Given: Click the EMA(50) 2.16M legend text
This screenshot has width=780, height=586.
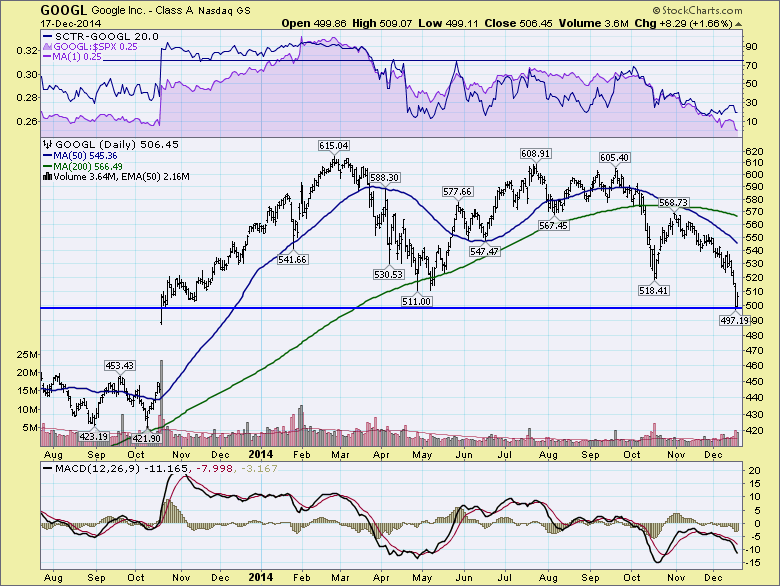Looking at the screenshot, I should [x=156, y=177].
